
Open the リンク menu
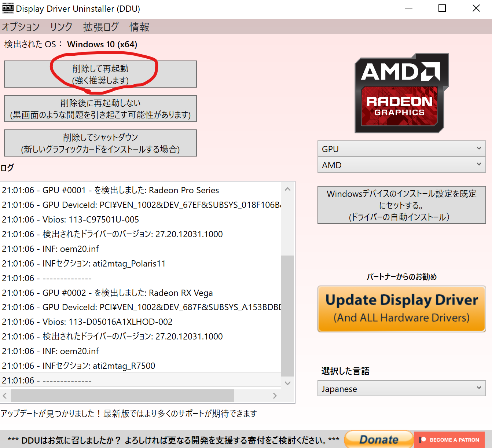coord(61,27)
